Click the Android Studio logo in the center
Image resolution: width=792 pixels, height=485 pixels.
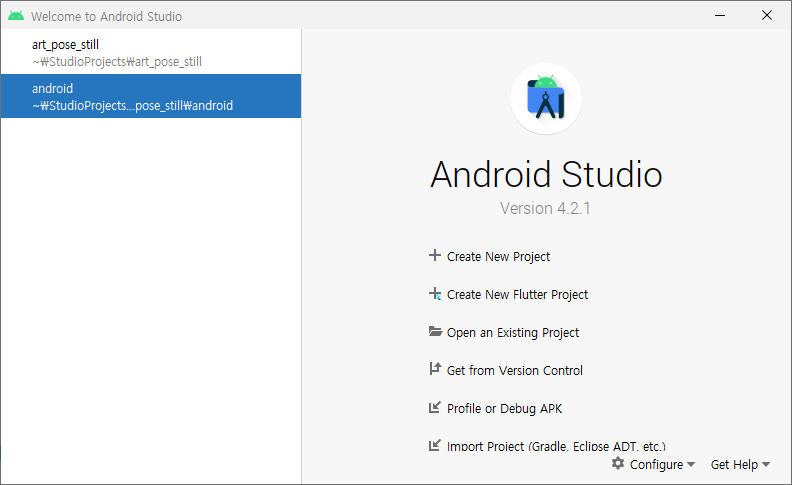[x=546, y=99]
